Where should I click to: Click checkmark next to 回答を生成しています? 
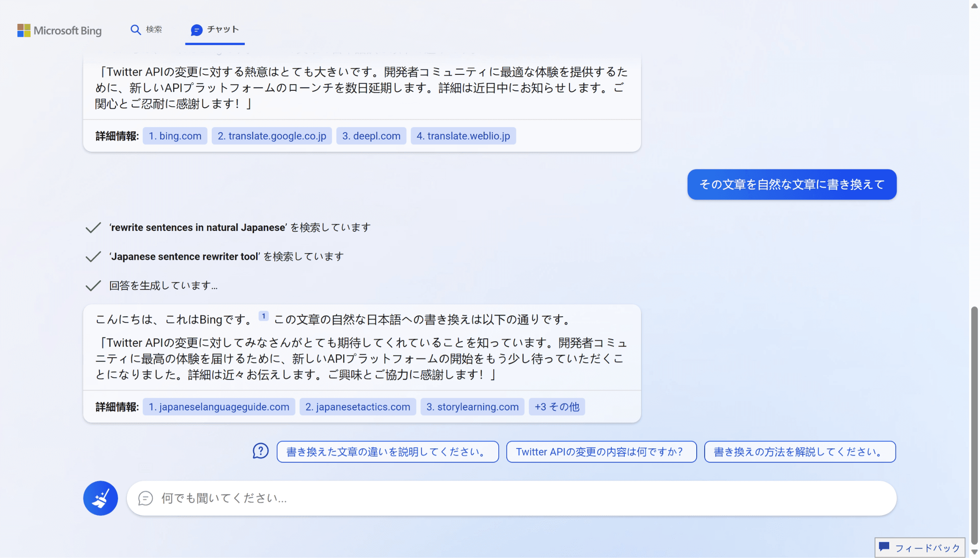[x=93, y=286]
